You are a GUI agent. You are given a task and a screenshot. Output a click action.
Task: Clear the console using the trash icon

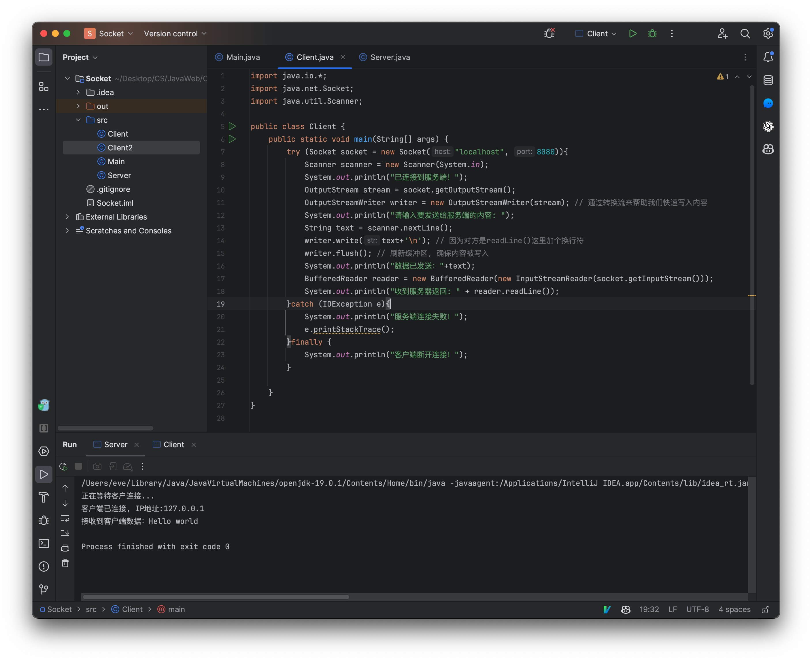coord(65,564)
